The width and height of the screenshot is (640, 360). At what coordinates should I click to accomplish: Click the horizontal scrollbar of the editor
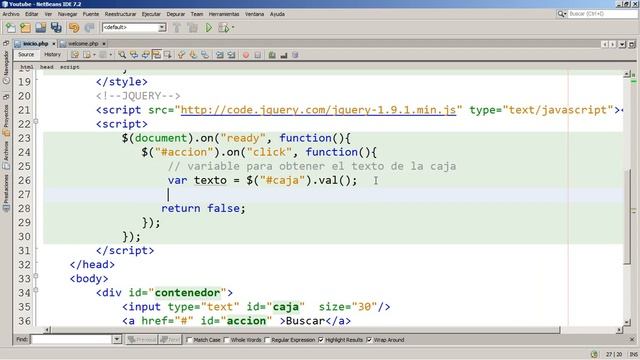(304, 329)
